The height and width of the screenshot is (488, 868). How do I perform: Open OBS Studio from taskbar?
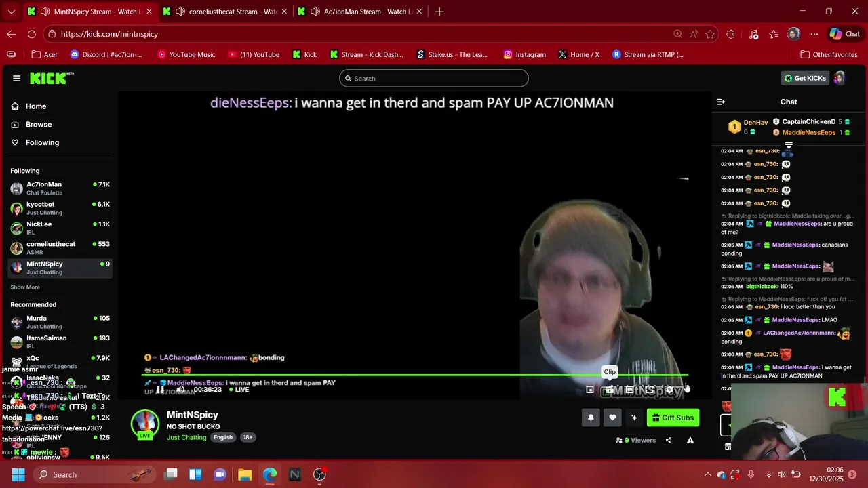(x=319, y=474)
